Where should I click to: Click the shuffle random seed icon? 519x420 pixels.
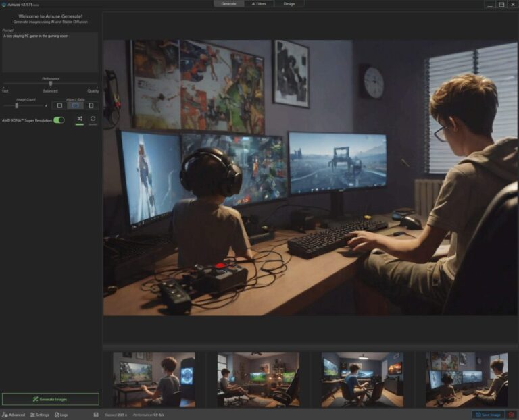[x=79, y=119]
